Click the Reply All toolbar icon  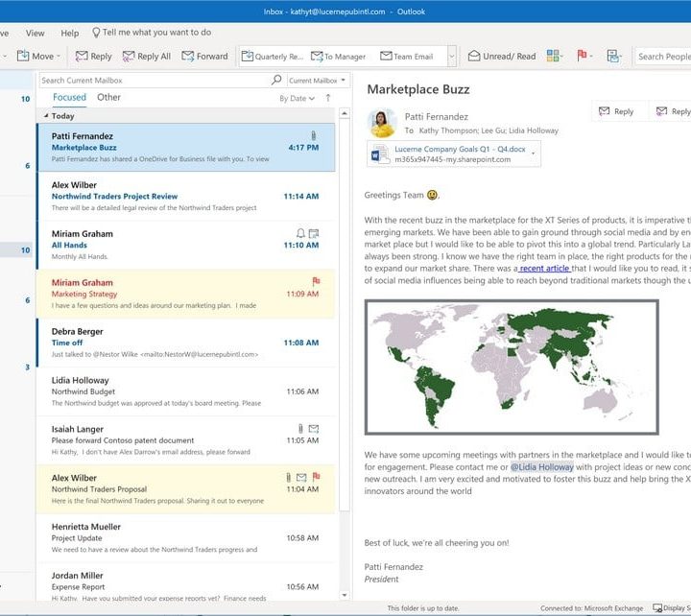[x=129, y=57]
